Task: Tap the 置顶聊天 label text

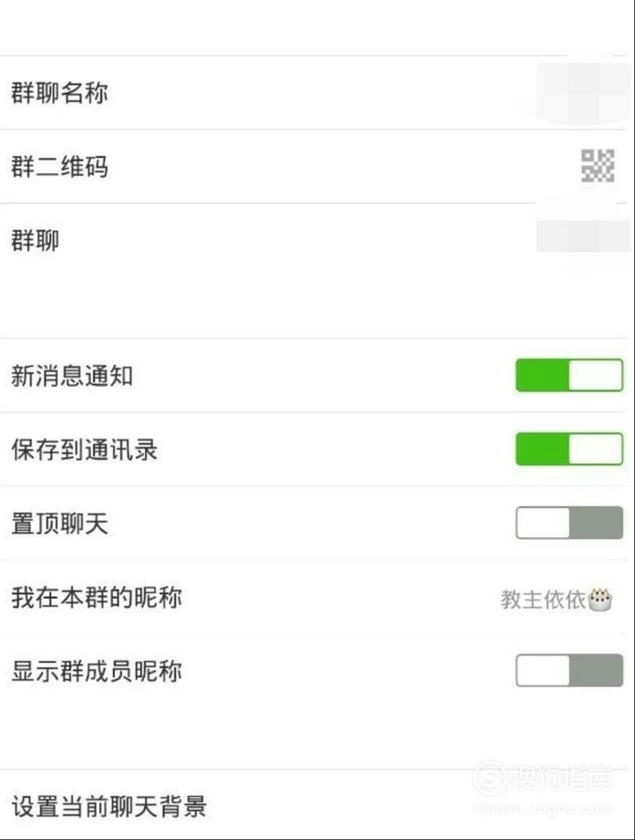Action: pos(60,524)
